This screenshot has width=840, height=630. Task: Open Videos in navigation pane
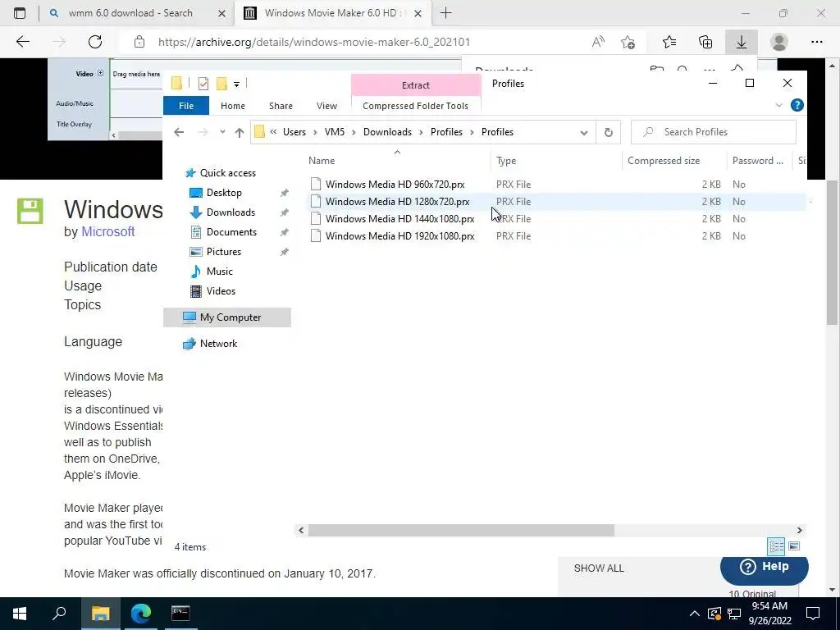pos(221,291)
